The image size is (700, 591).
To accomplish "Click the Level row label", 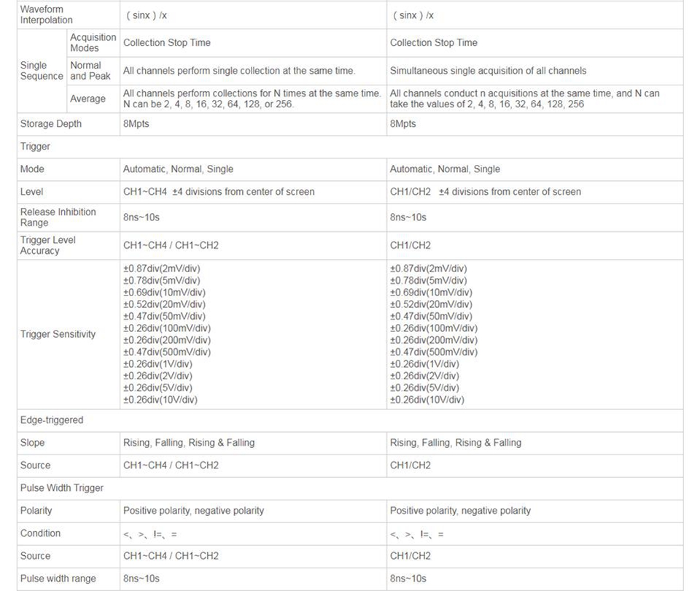I will pos(32,191).
